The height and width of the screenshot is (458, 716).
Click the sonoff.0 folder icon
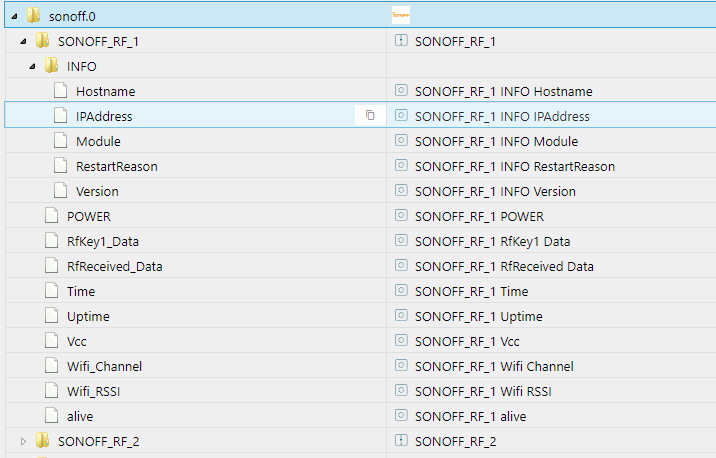pyautogui.click(x=33, y=16)
